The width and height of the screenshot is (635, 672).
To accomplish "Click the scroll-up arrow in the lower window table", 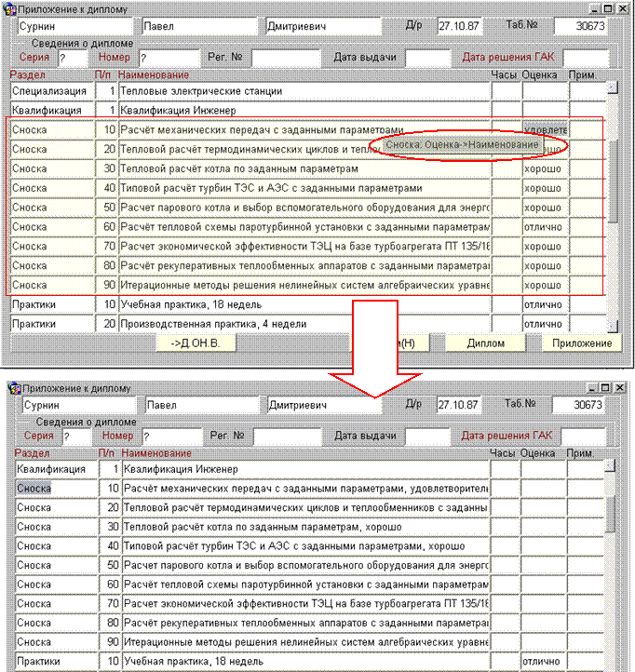I will coord(609,465).
